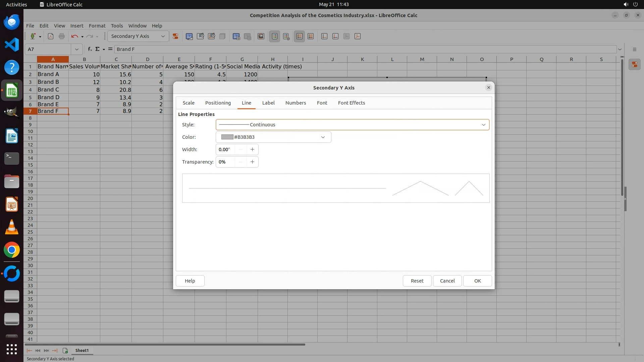Screen dimensions: 644x362
Task: Open the Format menu
Action: click(97, 25)
